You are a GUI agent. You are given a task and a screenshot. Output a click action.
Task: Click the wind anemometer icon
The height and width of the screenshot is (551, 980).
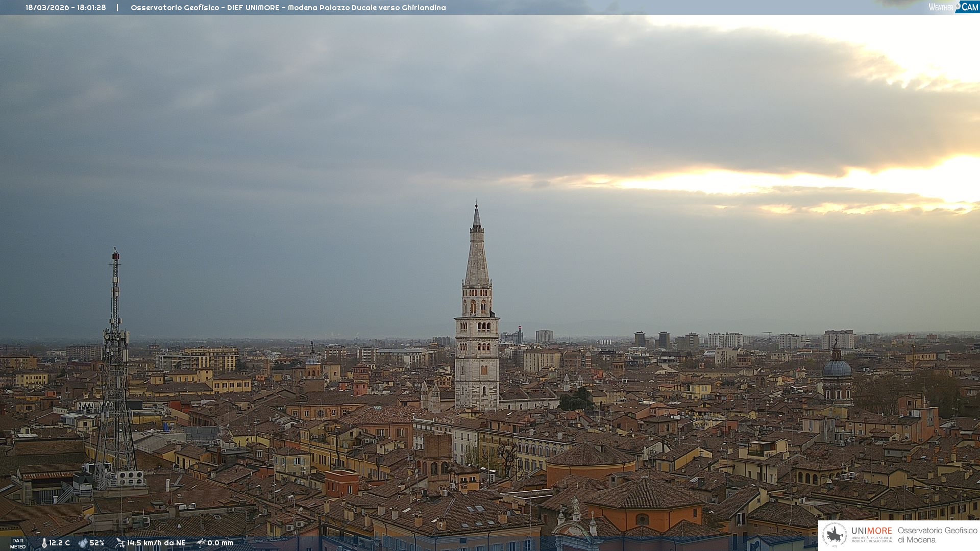coord(120,543)
